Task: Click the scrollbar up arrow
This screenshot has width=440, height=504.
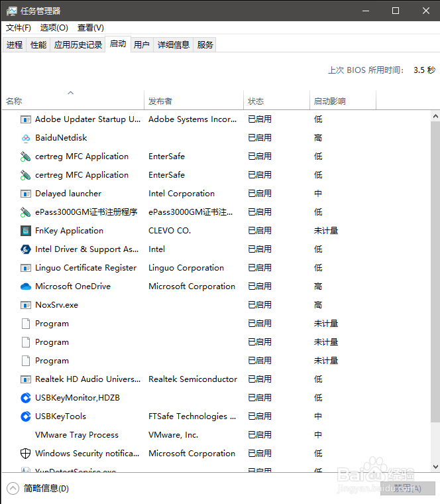Action: [x=435, y=116]
